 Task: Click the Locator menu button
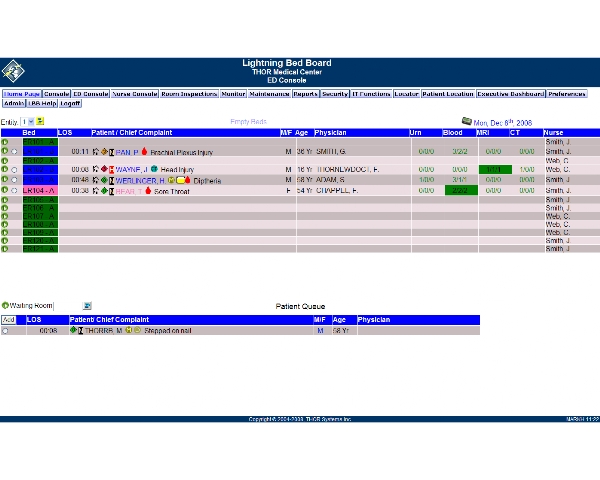point(406,94)
